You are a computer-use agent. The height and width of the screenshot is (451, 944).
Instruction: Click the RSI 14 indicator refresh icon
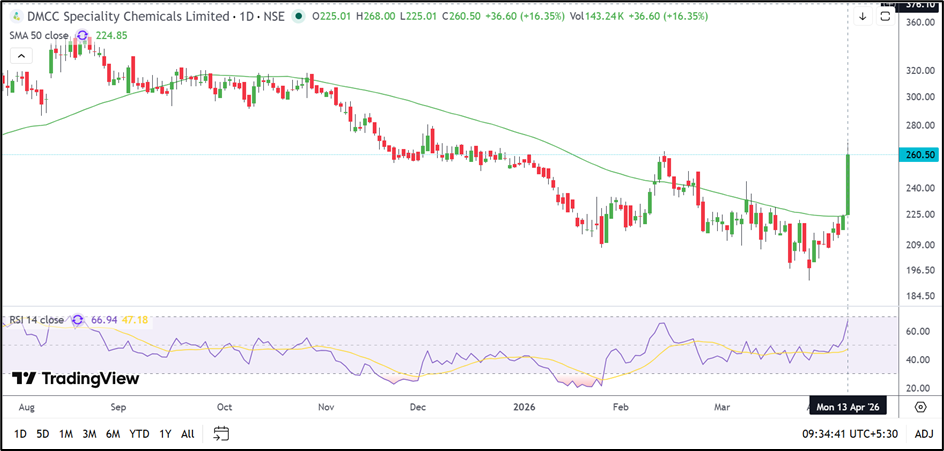click(x=76, y=320)
